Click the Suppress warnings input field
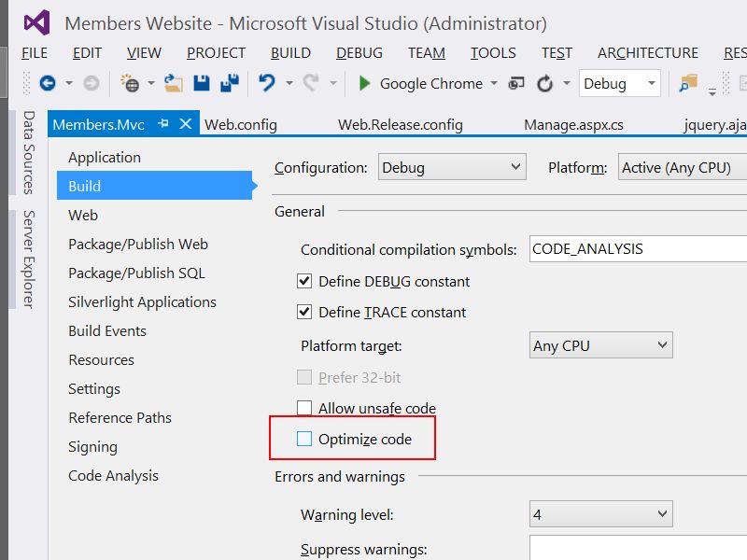Viewport: 747px width, 560px height. click(638, 548)
